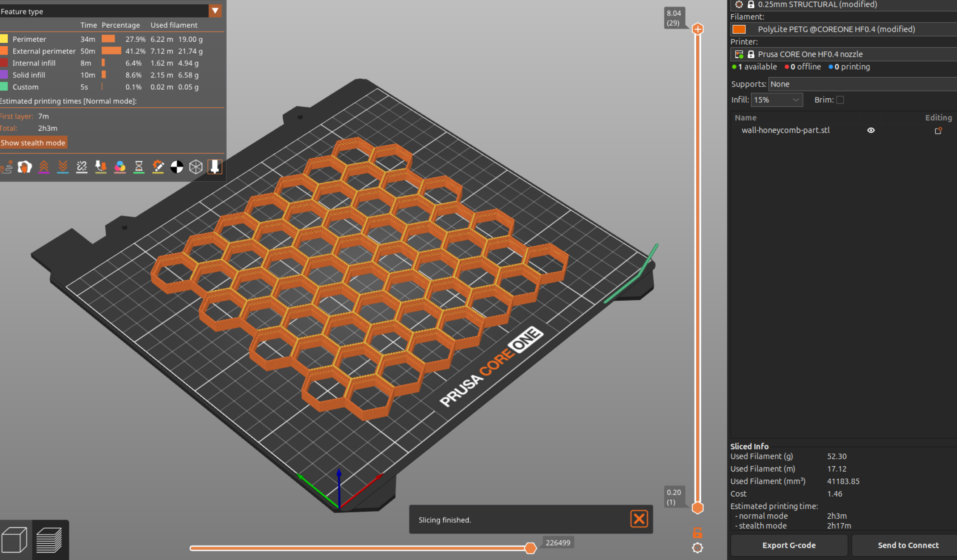Click Show stealth mode button
Image resolution: width=957 pixels, height=560 pixels.
pyautogui.click(x=33, y=143)
